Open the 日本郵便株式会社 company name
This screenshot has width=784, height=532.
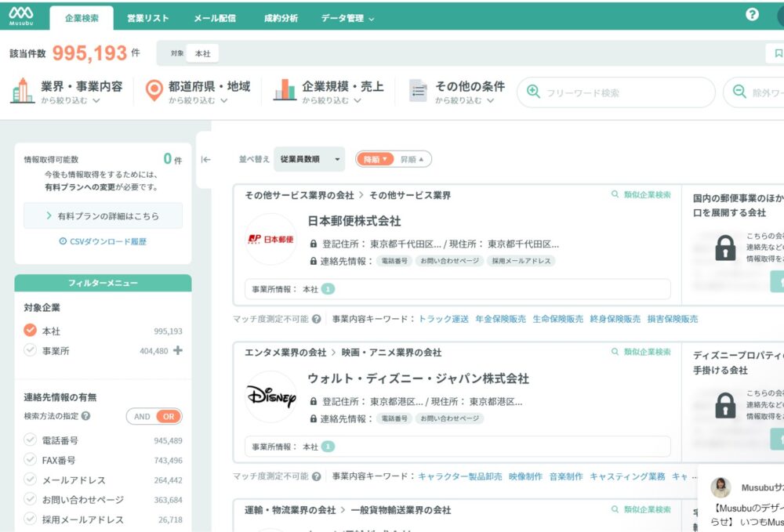tap(354, 221)
